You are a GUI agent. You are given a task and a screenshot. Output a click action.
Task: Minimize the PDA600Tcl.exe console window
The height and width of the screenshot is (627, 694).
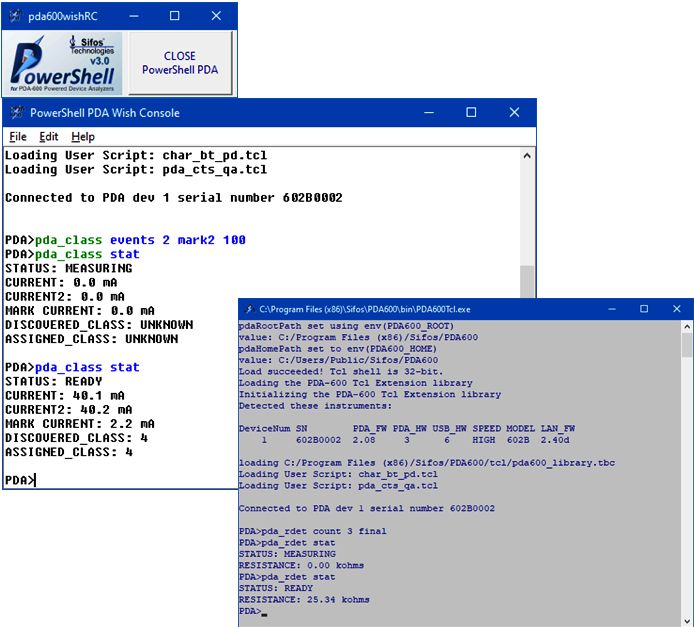[612, 309]
